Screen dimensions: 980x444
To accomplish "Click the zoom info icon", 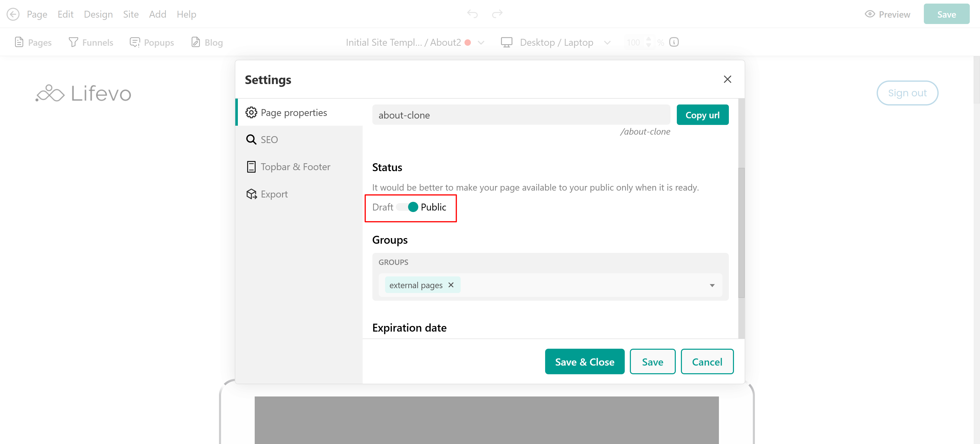I will pyautogui.click(x=674, y=42).
